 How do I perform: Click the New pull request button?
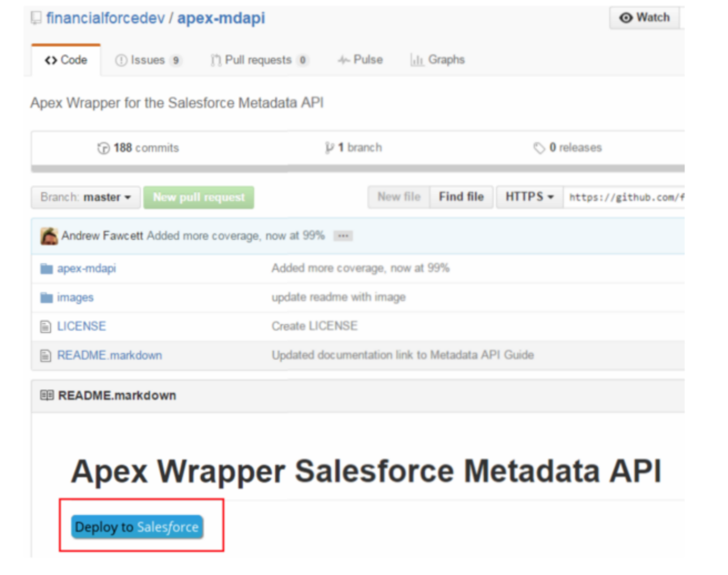tap(199, 198)
